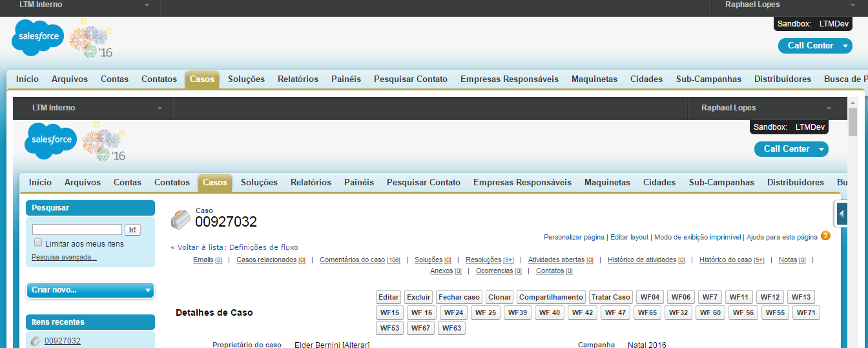Focus the Pesquisar search text field
This screenshot has width=868, height=348.
tap(77, 230)
